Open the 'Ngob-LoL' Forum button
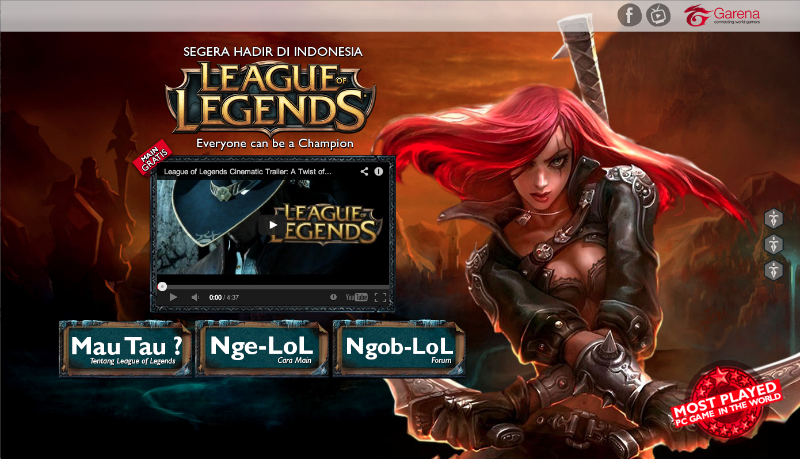The image size is (800, 459). 399,349
